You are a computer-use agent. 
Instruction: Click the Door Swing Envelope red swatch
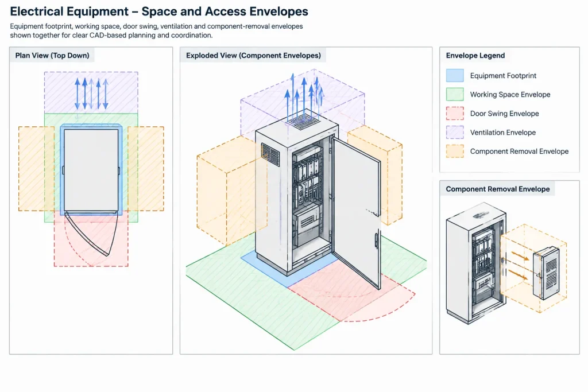[x=455, y=113]
